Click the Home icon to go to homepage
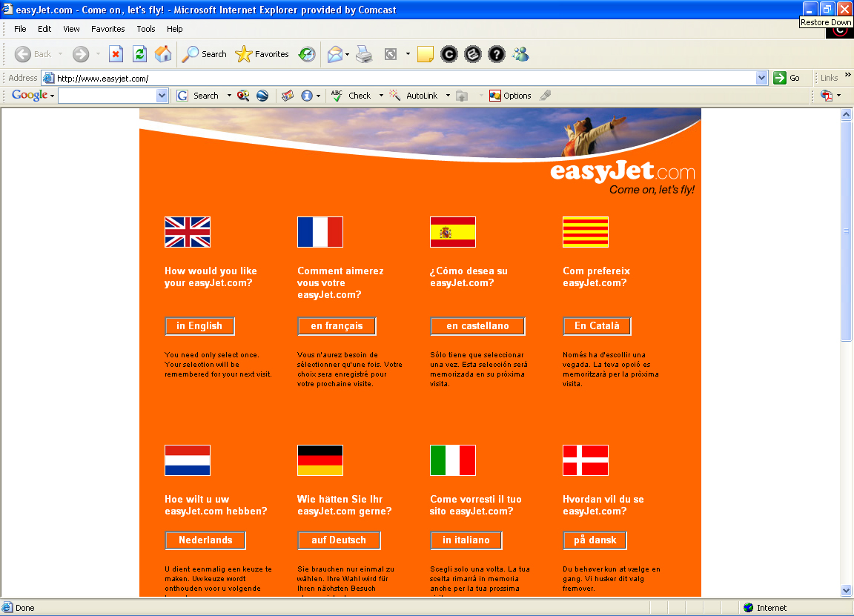Image resolution: width=854 pixels, height=616 pixels. tap(162, 53)
